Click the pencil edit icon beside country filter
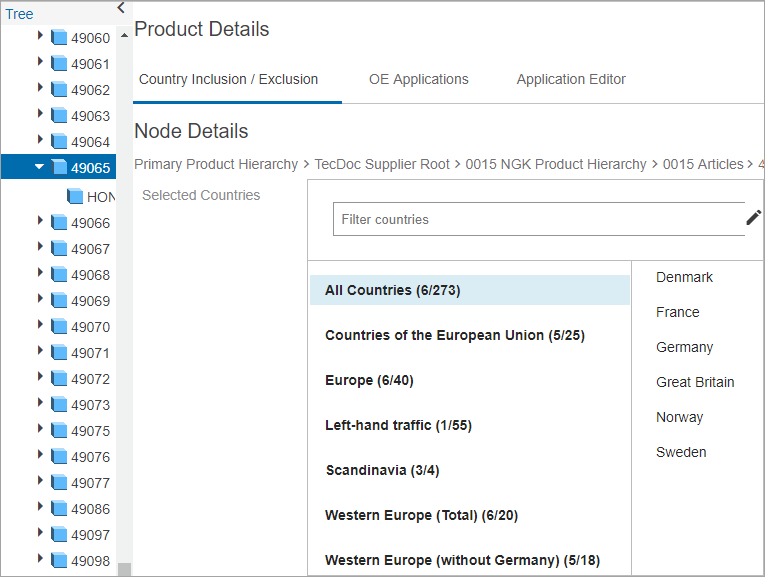Viewport: 765px width, 577px height. click(753, 218)
